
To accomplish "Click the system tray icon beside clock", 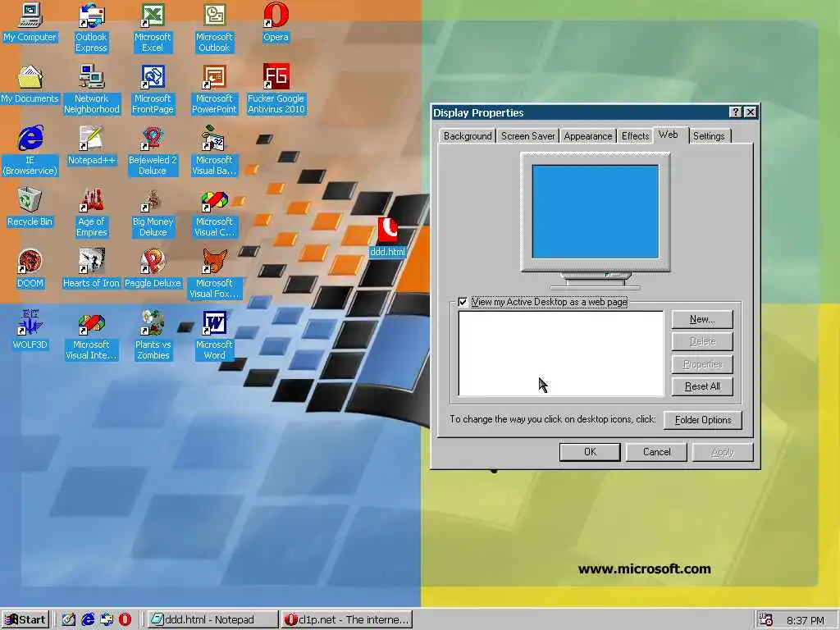I will click(766, 620).
